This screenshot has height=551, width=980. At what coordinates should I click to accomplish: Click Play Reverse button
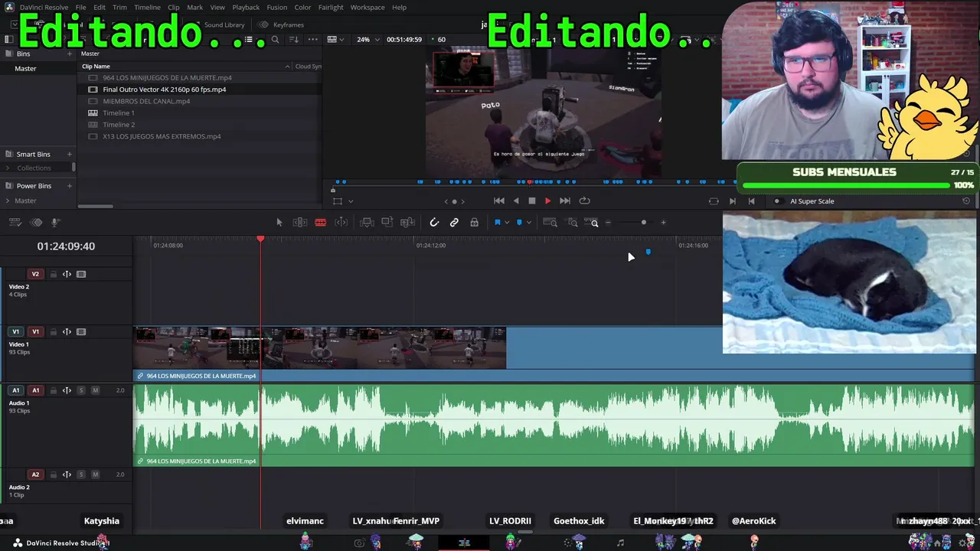pos(516,201)
